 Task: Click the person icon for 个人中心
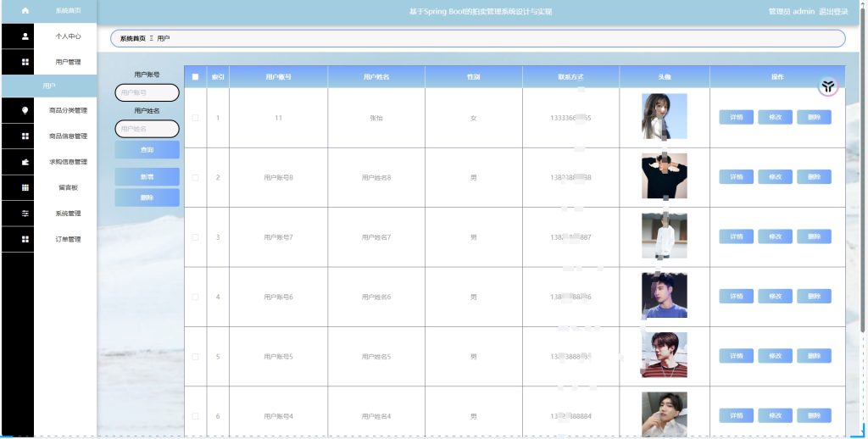pos(25,36)
